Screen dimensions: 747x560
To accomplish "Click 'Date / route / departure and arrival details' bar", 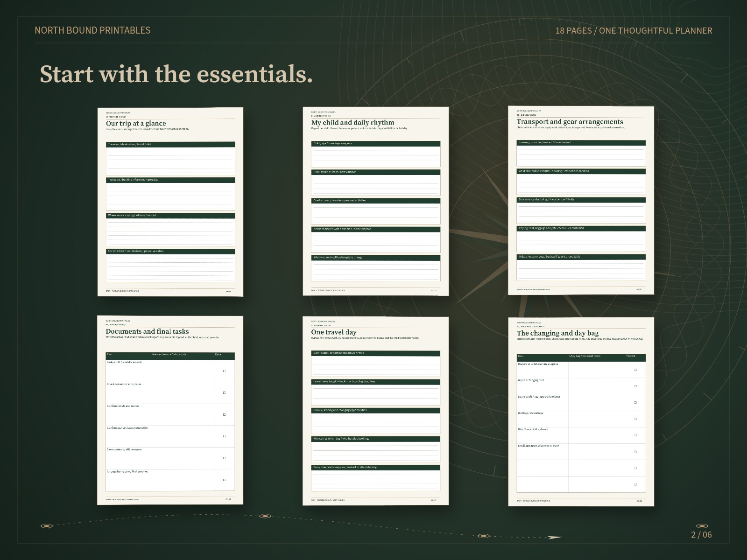I will point(376,353).
